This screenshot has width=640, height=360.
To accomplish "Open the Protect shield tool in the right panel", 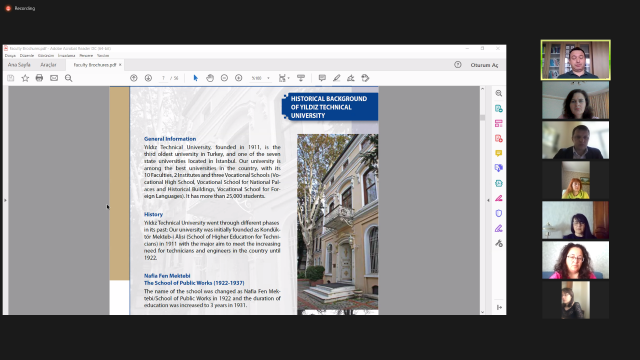I will 498,213.
